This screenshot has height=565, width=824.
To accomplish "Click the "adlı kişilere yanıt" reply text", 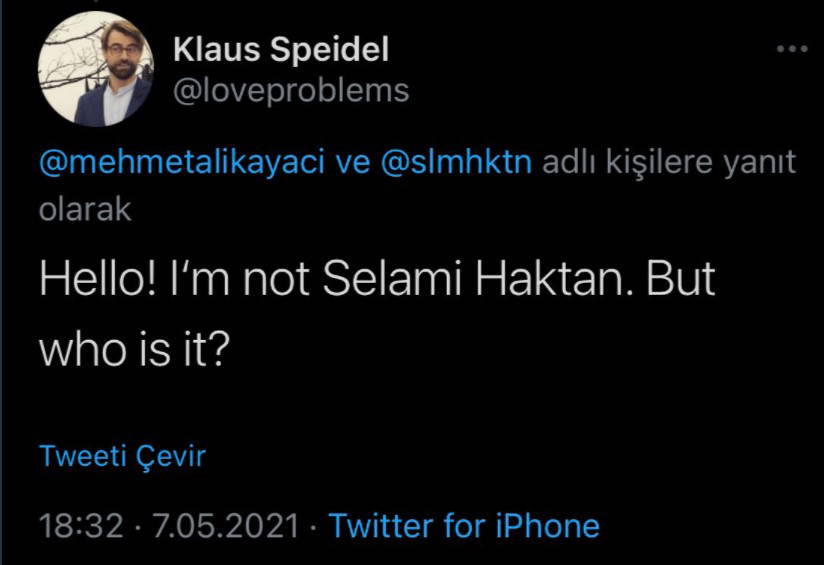I will point(669,164).
